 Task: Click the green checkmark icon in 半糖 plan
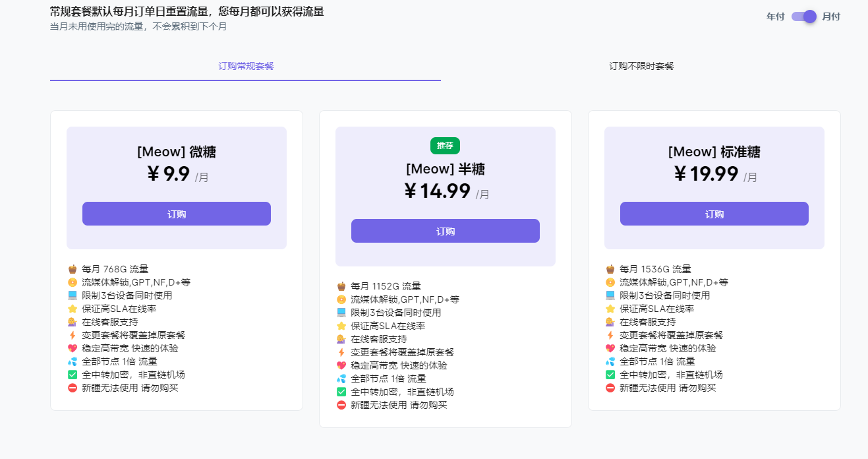pyautogui.click(x=341, y=392)
